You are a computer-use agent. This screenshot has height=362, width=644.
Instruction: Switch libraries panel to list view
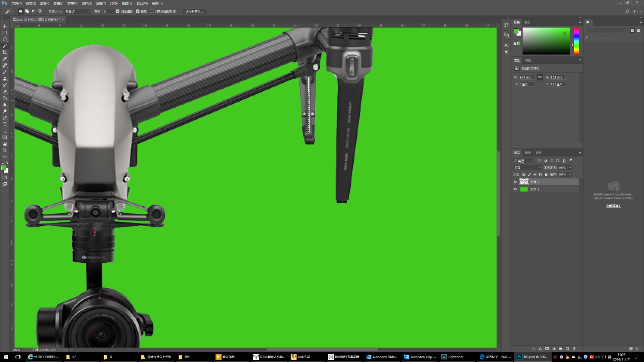tap(638, 30)
